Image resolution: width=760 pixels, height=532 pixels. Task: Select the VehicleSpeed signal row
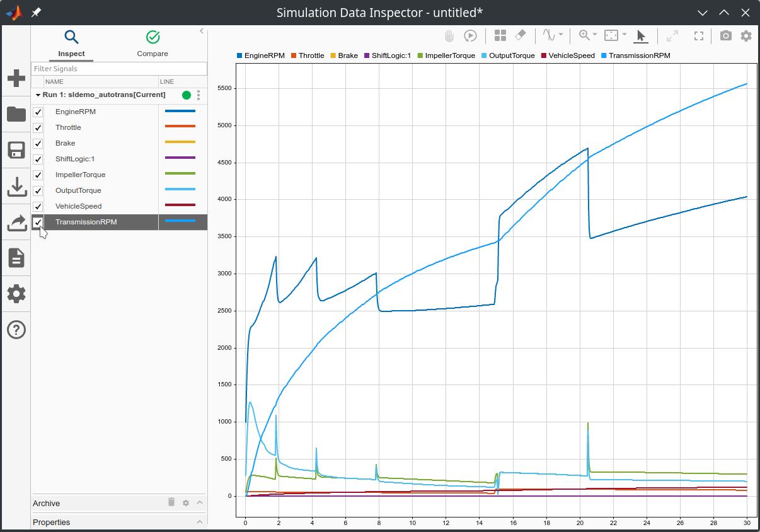click(119, 206)
